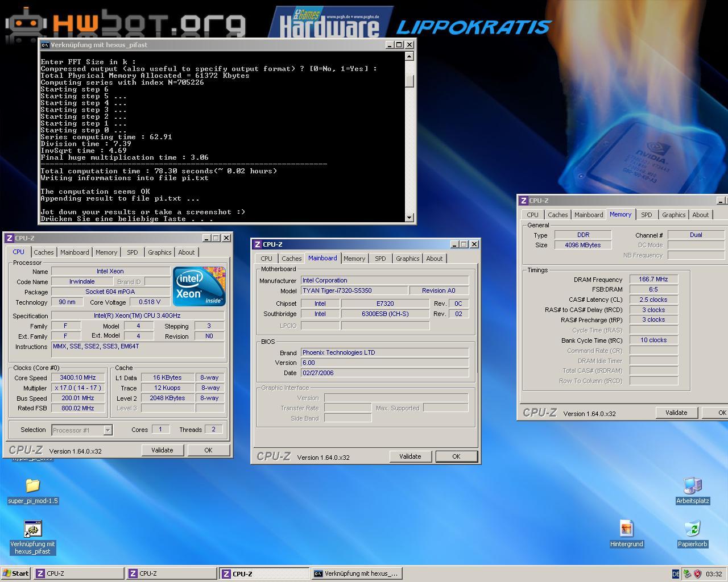This screenshot has height=582, width=728.
Task: Click the Z icon of the Mainboard CPU-Z window
Action: pos(257,244)
